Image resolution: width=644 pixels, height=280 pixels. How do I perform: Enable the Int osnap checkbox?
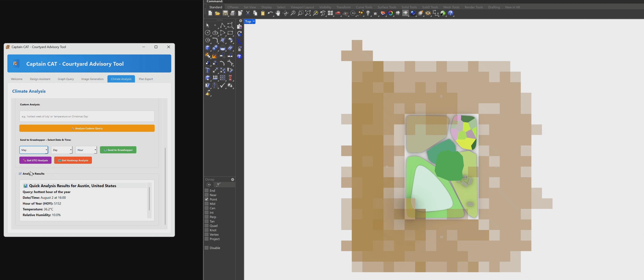point(206,212)
